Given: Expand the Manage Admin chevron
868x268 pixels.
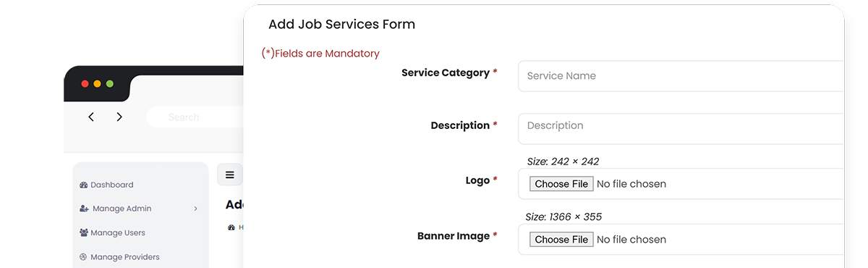Looking at the screenshot, I should coord(196,209).
